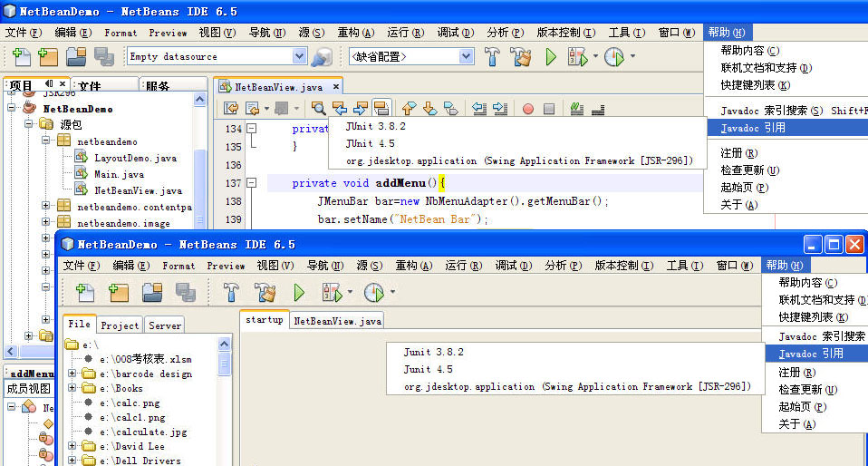Open profile options arrow in front window toolbar
Screen dimensions: 868x466
pos(393,291)
